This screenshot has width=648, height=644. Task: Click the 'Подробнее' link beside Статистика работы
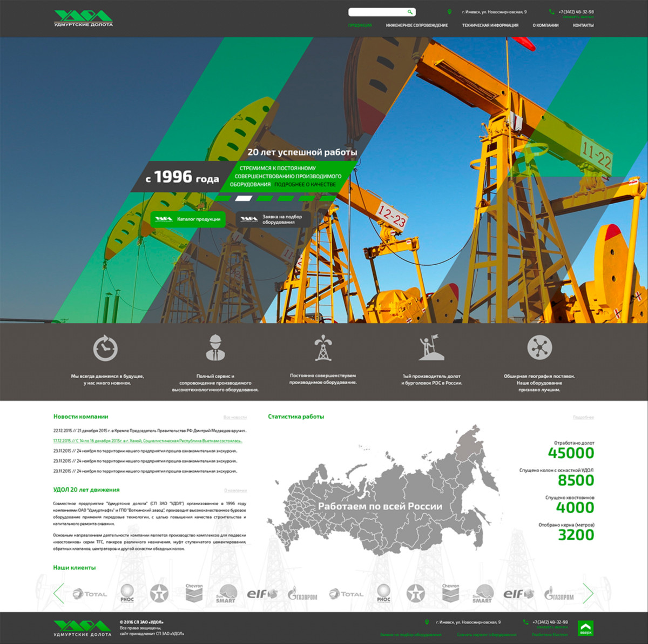pyautogui.click(x=583, y=418)
